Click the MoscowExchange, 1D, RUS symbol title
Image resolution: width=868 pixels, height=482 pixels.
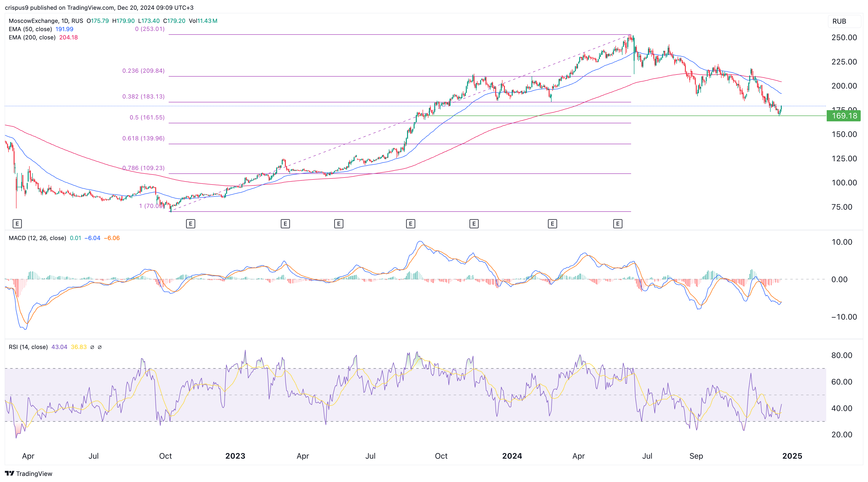pos(46,21)
